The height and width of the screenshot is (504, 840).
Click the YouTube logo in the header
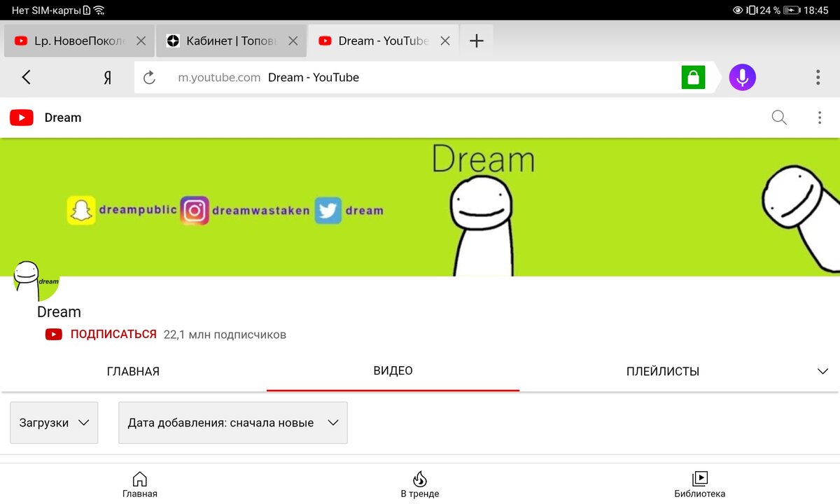pos(22,118)
